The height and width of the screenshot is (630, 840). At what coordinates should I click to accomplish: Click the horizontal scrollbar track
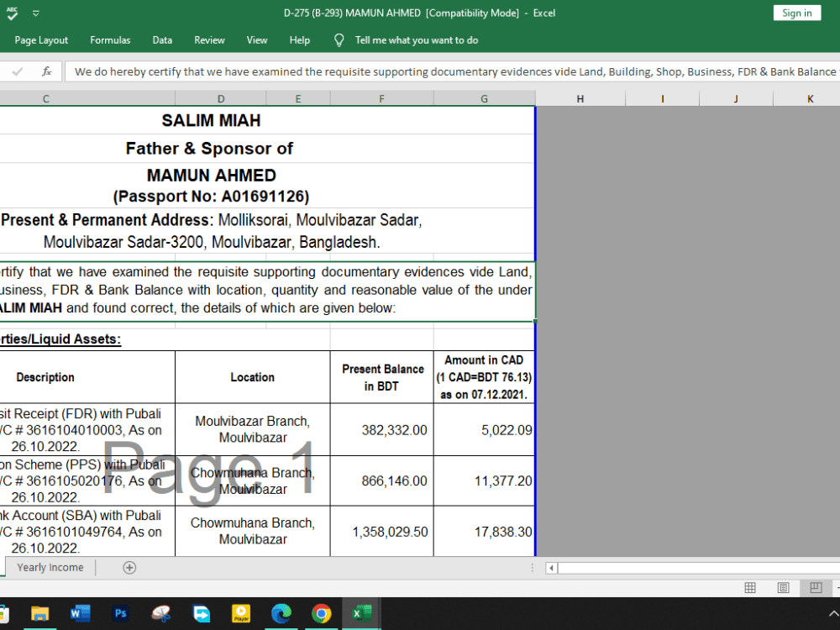point(699,568)
